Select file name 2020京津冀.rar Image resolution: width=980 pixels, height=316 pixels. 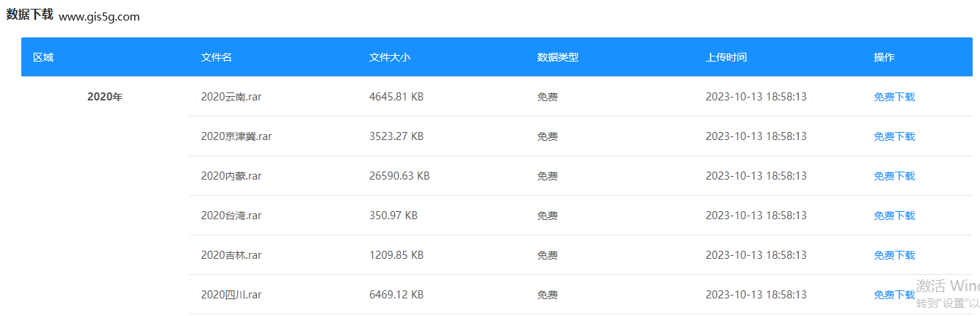[x=236, y=136]
